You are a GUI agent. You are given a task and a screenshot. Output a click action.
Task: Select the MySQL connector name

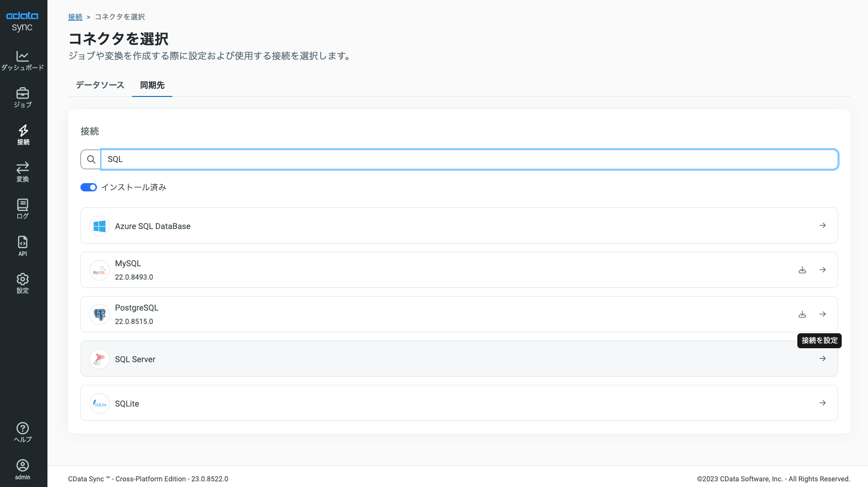128,263
